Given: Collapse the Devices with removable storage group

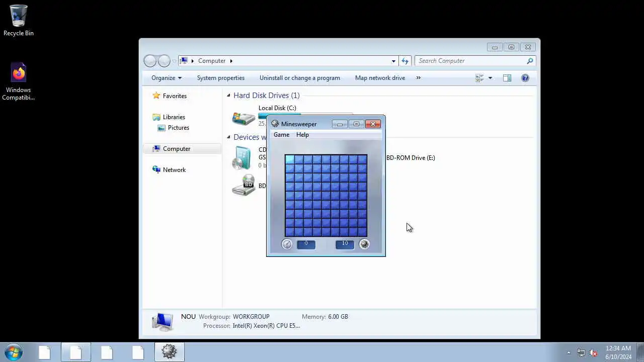Looking at the screenshot, I should pyautogui.click(x=228, y=137).
